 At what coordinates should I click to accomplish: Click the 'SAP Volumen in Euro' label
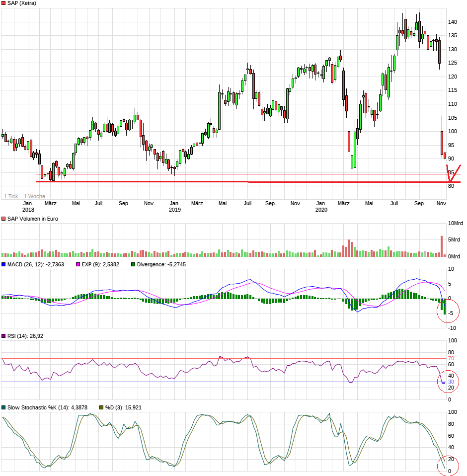pyautogui.click(x=33, y=219)
